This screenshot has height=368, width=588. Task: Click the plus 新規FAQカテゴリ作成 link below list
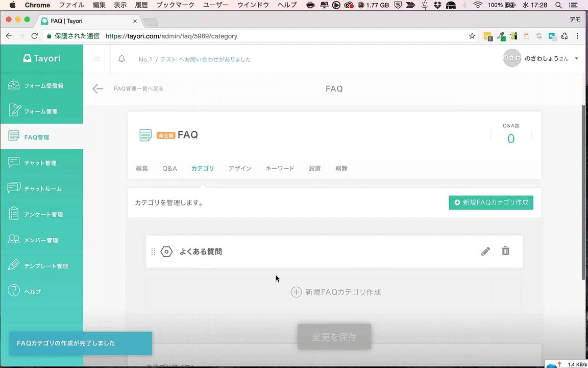pyautogui.click(x=336, y=292)
